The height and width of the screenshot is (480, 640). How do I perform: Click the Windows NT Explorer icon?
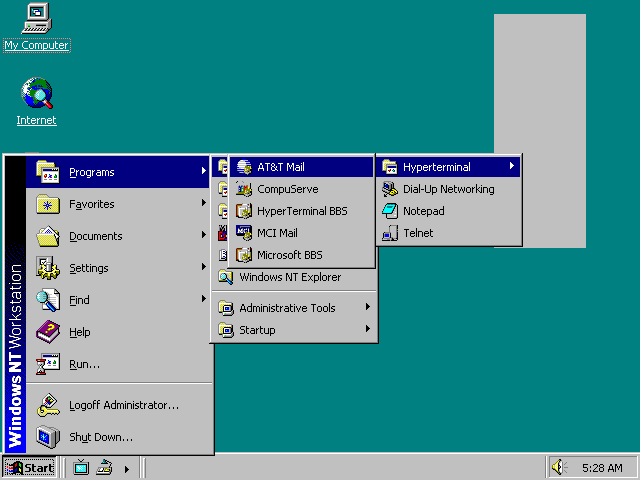tap(226, 277)
